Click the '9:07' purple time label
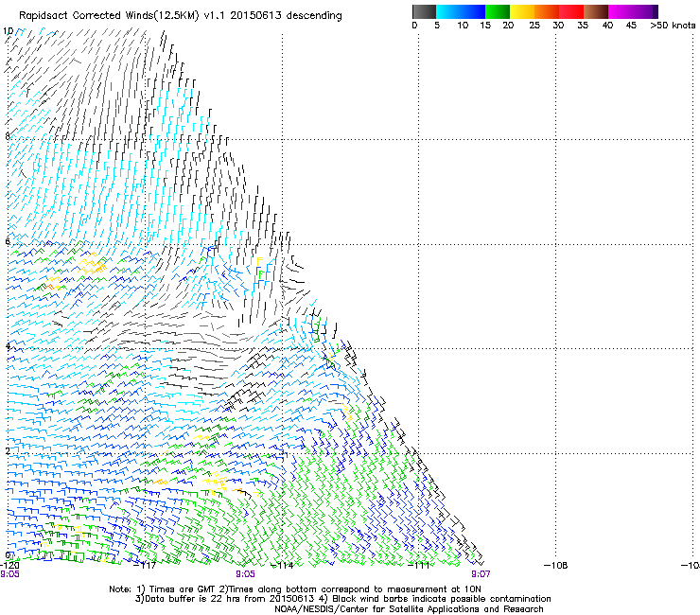 pyautogui.click(x=481, y=574)
